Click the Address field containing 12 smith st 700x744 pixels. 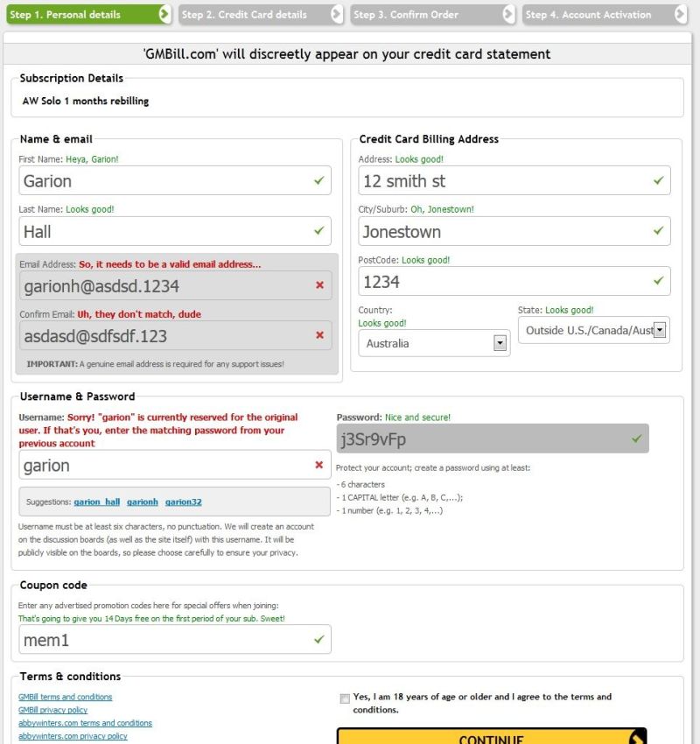[x=514, y=180]
